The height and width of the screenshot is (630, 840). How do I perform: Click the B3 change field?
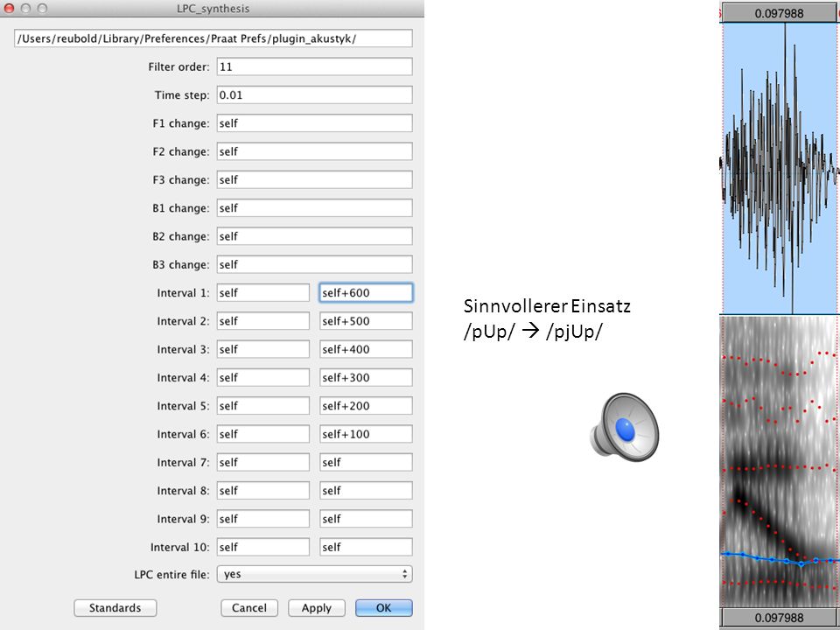point(314,264)
